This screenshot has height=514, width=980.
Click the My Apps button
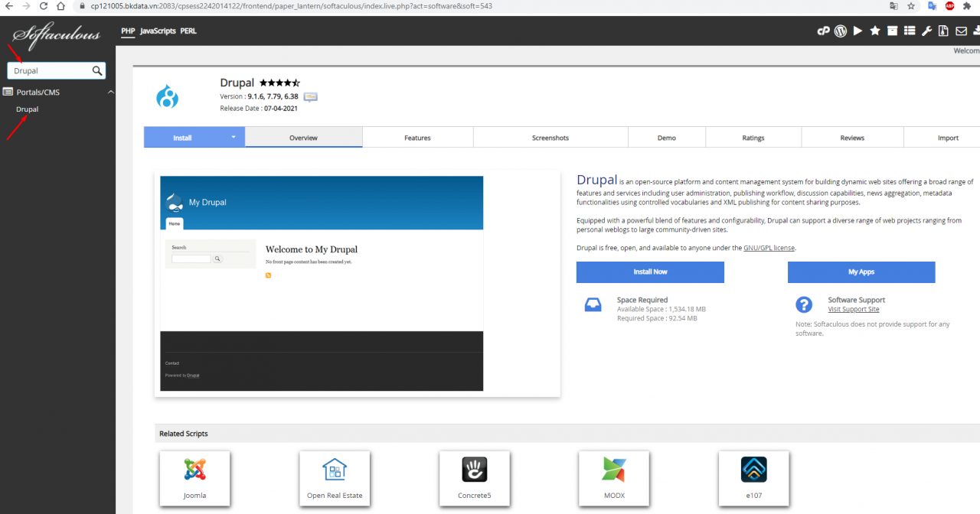tap(861, 272)
